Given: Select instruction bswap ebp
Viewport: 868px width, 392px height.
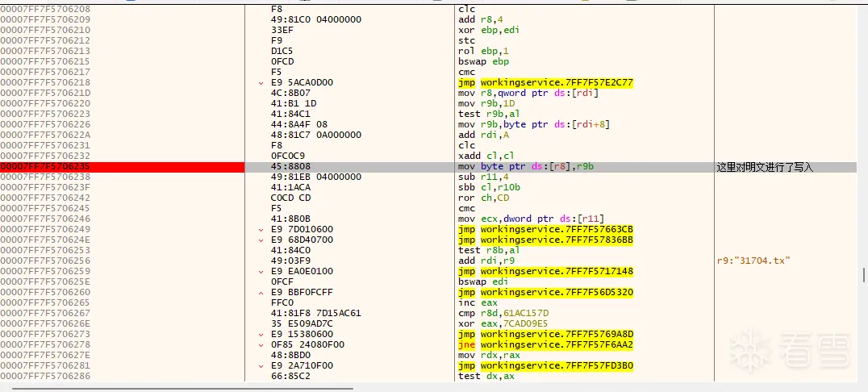Looking at the screenshot, I should (x=484, y=62).
